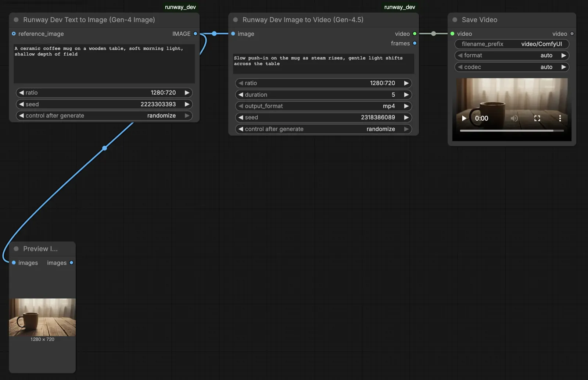
Task: Click the 1280 × 720 size label
Action: pyautogui.click(x=42, y=340)
